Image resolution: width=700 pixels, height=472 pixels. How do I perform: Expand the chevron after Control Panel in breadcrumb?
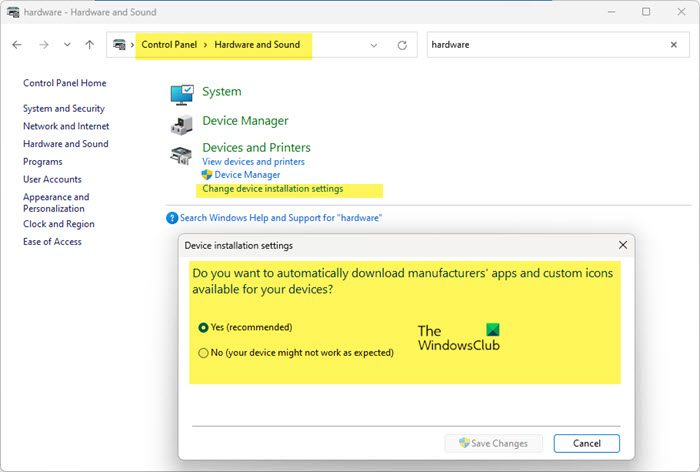click(207, 45)
